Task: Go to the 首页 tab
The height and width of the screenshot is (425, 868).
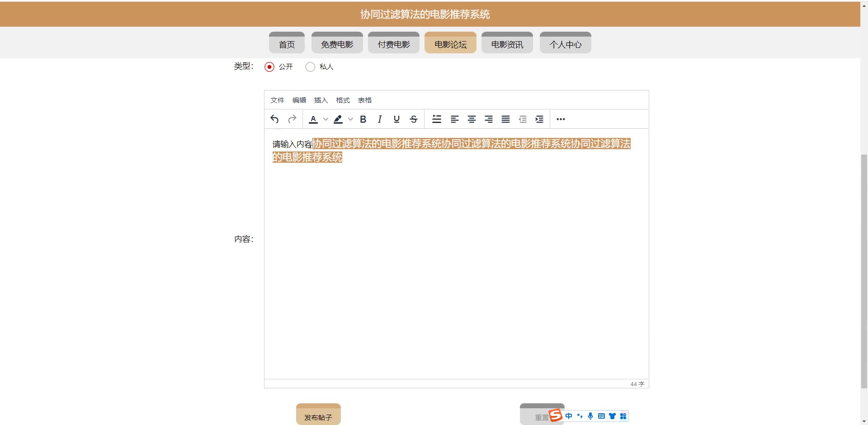Action: click(x=287, y=43)
